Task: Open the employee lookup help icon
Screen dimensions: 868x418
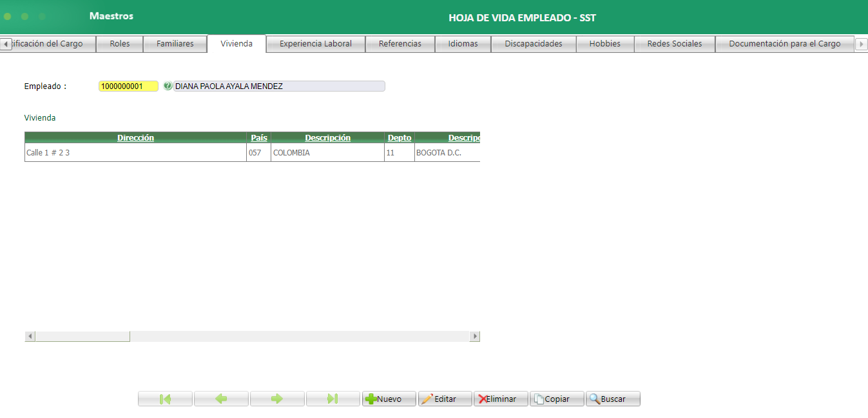Action: tap(168, 86)
